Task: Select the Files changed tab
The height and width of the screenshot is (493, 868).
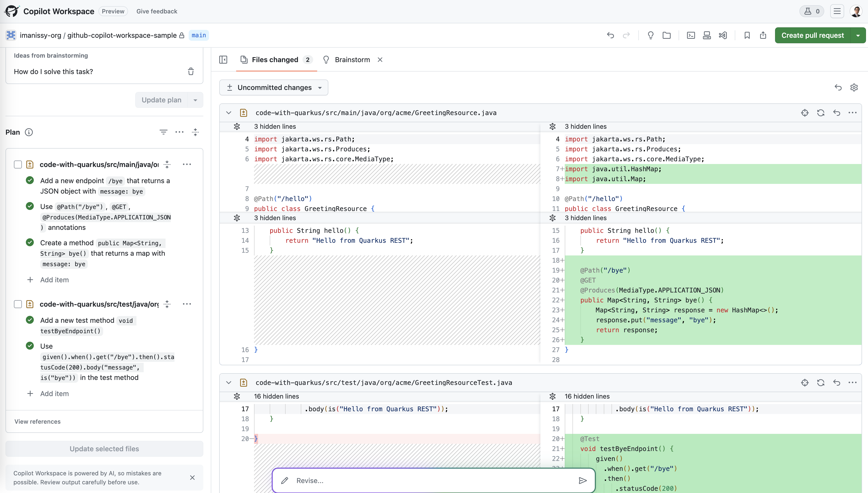Action: (x=275, y=60)
